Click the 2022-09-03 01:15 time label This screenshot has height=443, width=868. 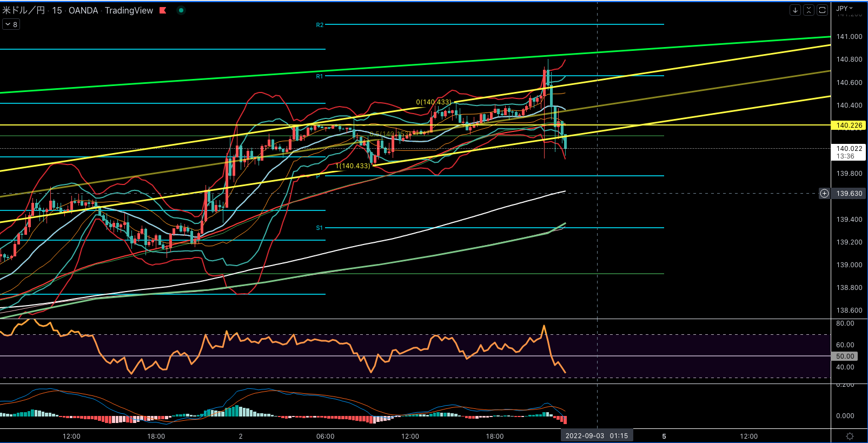tap(597, 435)
